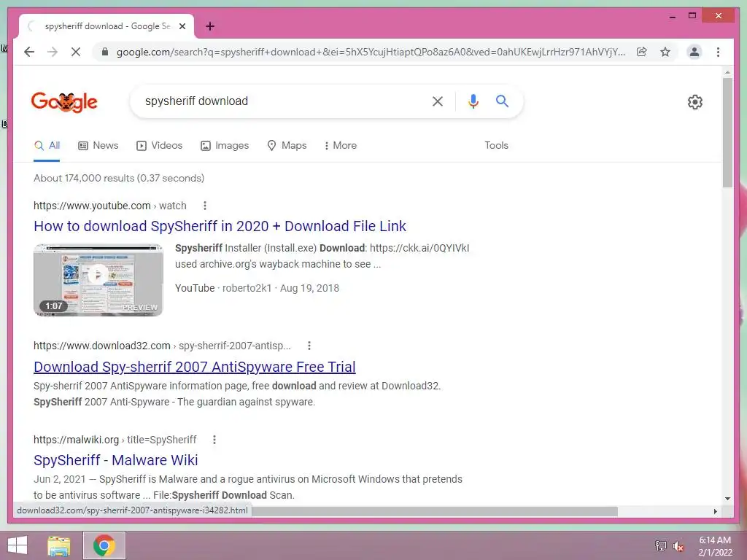This screenshot has width=747, height=560.
Task: Switch to the News results tab
Action: [x=98, y=146]
